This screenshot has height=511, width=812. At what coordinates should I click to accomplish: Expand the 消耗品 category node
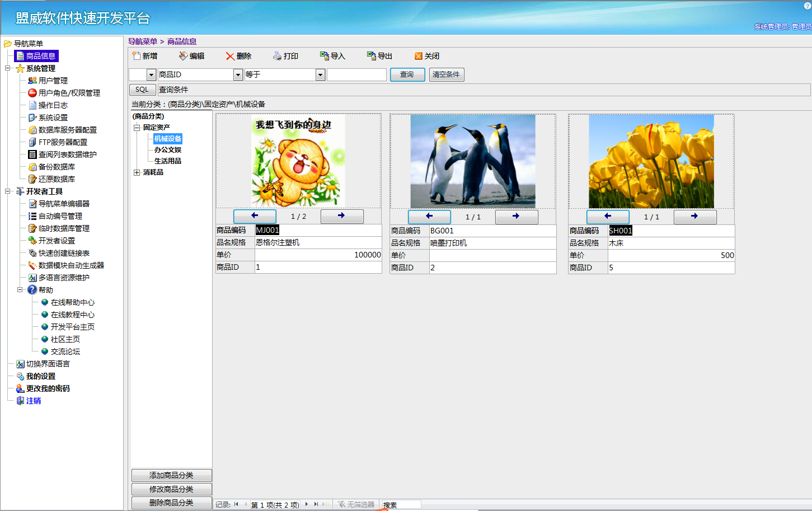tap(137, 172)
